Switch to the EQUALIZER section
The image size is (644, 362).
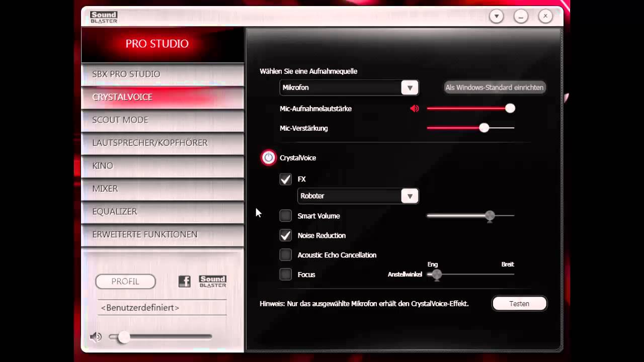tap(163, 212)
